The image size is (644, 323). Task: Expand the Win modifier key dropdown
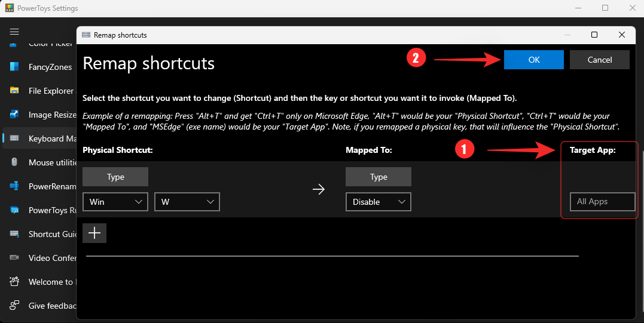pyautogui.click(x=115, y=202)
